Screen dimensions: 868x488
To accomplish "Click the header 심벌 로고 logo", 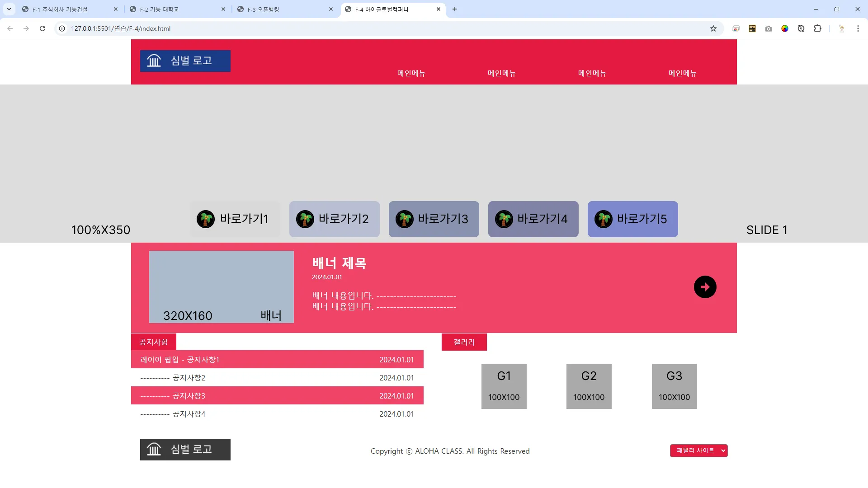I will (x=185, y=61).
